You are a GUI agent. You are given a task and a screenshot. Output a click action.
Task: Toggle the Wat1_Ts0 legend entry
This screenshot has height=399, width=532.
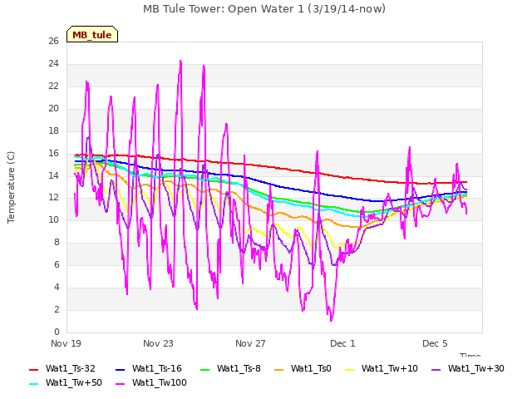pos(303,369)
